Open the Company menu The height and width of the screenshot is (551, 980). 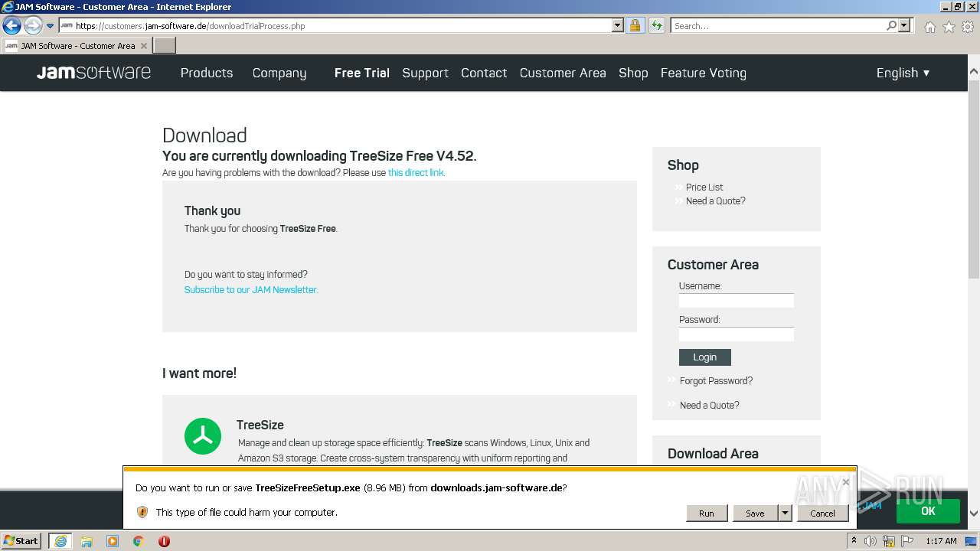(x=279, y=73)
